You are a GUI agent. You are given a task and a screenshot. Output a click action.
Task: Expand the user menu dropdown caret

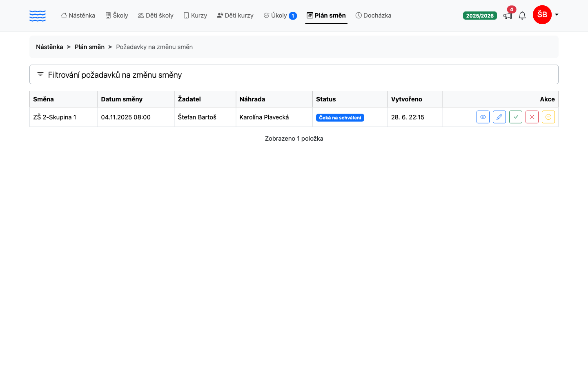(x=557, y=15)
